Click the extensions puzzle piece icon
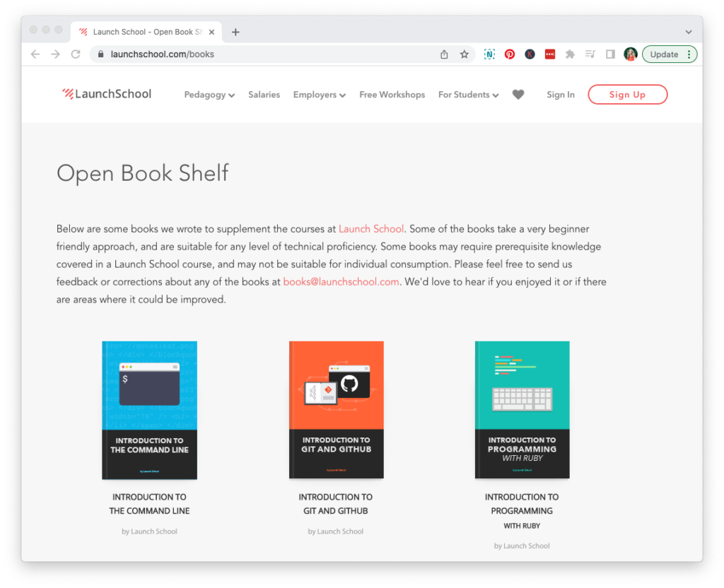Image resolution: width=724 pixels, height=588 pixels. pyautogui.click(x=570, y=54)
